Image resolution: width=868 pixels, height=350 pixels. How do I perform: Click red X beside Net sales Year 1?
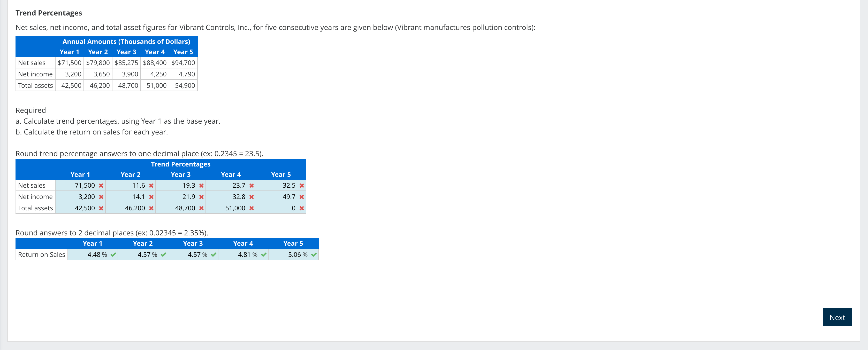click(101, 185)
